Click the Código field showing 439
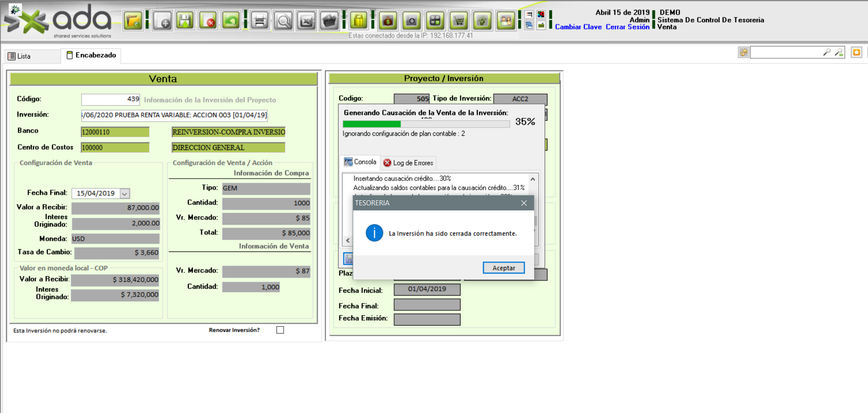This screenshot has height=413, width=868. (x=111, y=99)
